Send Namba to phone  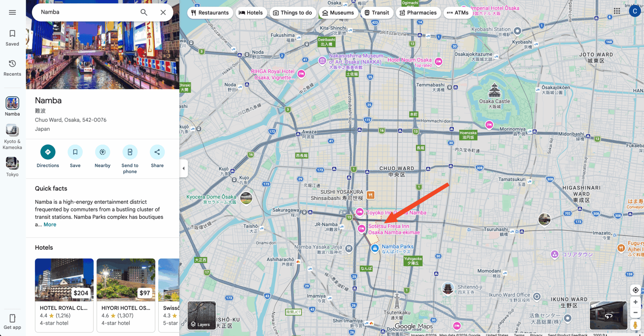[x=130, y=152]
